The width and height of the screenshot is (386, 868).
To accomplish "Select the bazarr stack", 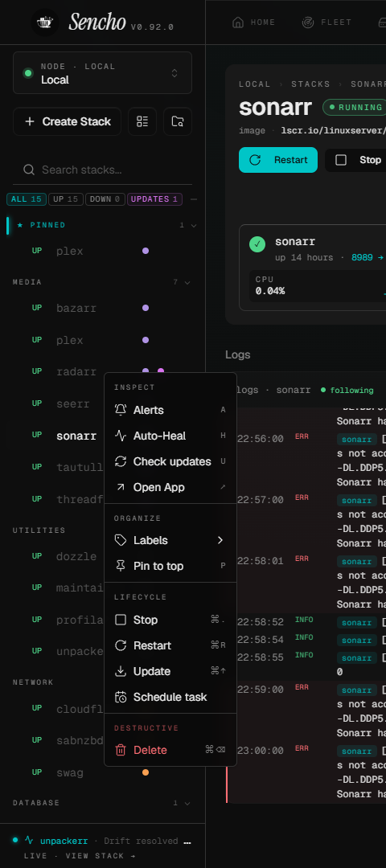I will point(101,308).
